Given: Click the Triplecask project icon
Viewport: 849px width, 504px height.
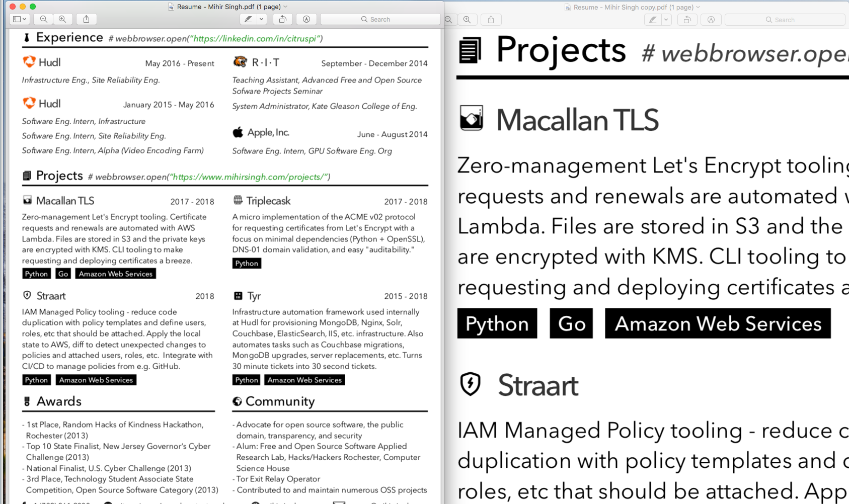Looking at the screenshot, I should (238, 200).
